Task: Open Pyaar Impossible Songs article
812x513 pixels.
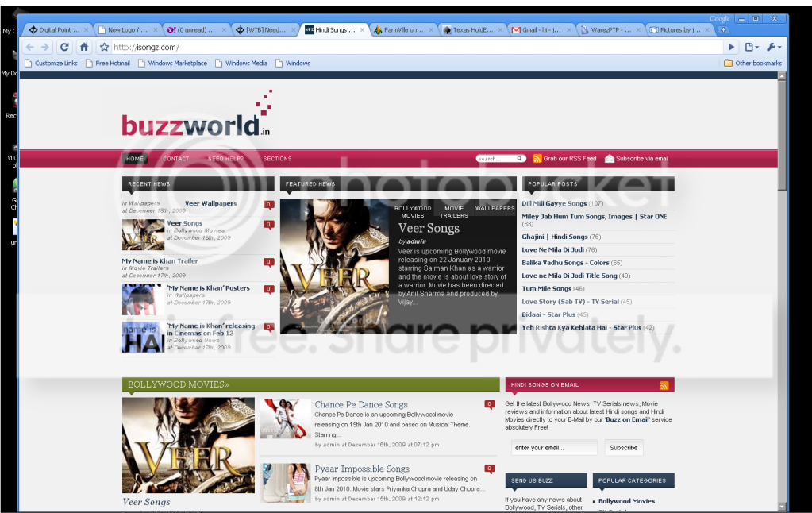Action: [362, 469]
